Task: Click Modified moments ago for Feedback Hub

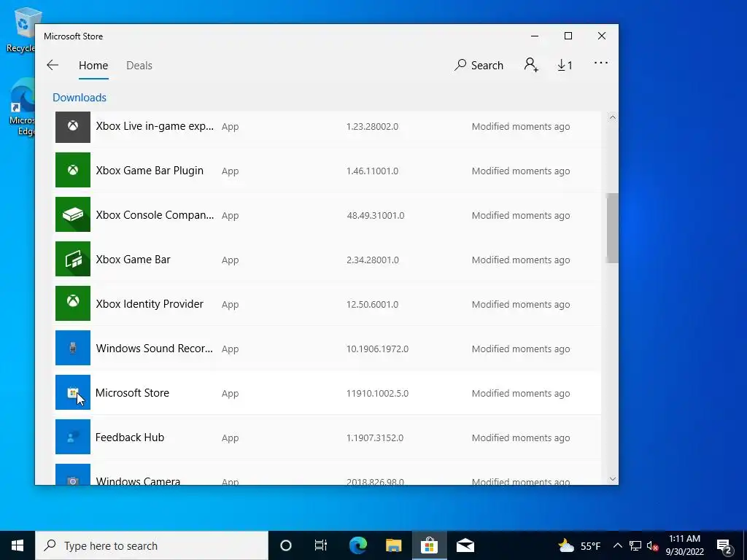Action: [x=521, y=437]
